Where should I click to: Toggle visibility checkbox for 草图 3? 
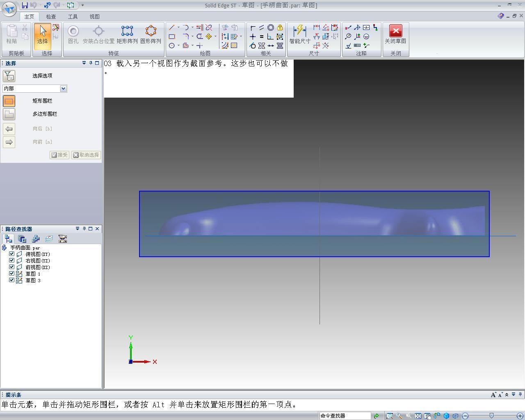(12, 280)
